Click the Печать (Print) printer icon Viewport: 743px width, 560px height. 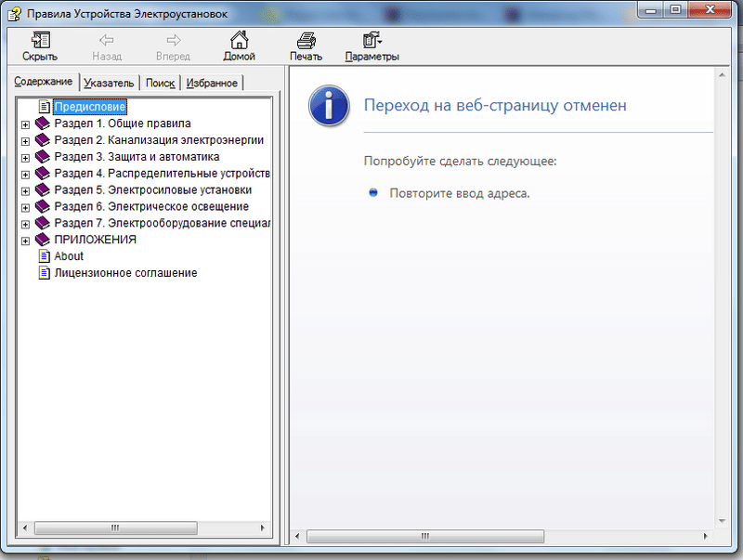(306, 40)
